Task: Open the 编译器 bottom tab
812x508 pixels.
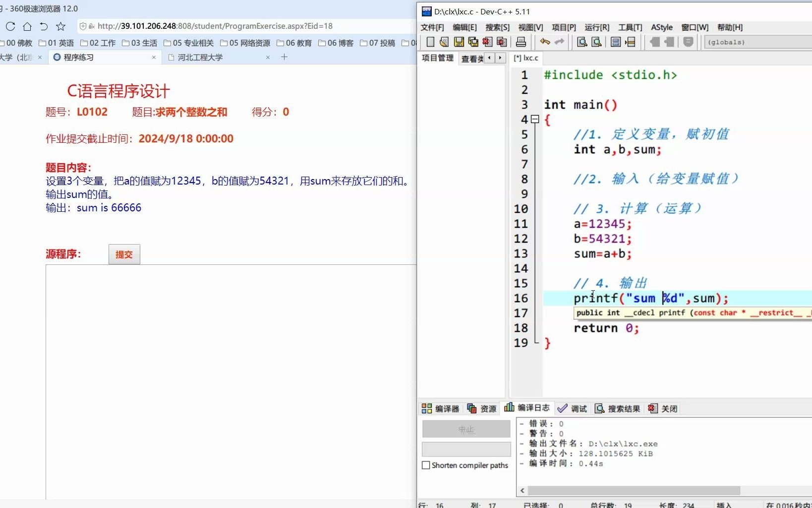Action: tap(440, 408)
